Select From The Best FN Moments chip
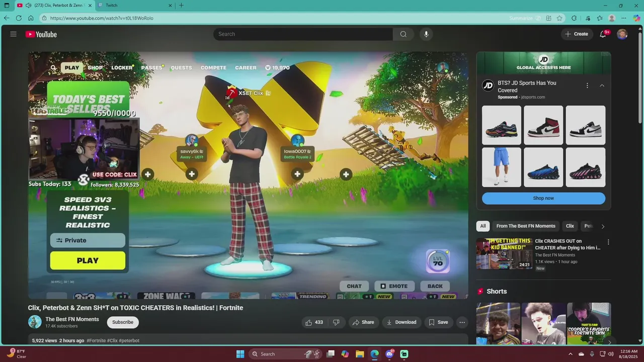Image resolution: width=644 pixels, height=362 pixels. click(x=526, y=226)
